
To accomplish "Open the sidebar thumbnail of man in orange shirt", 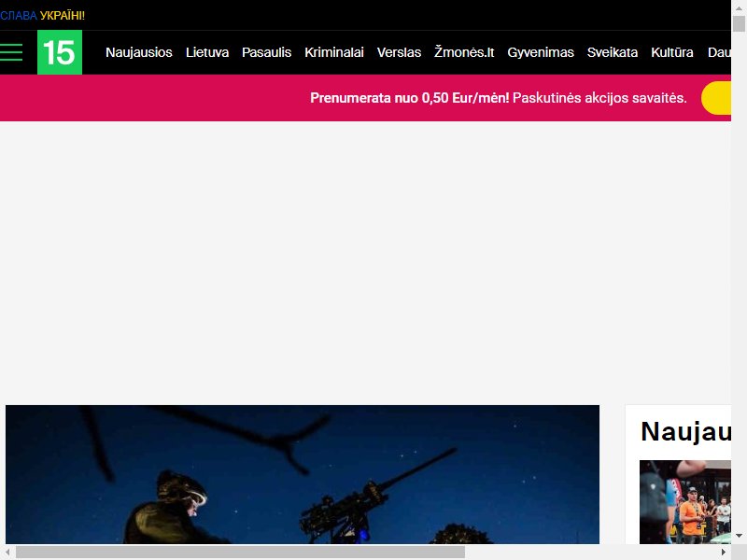I will (685, 502).
